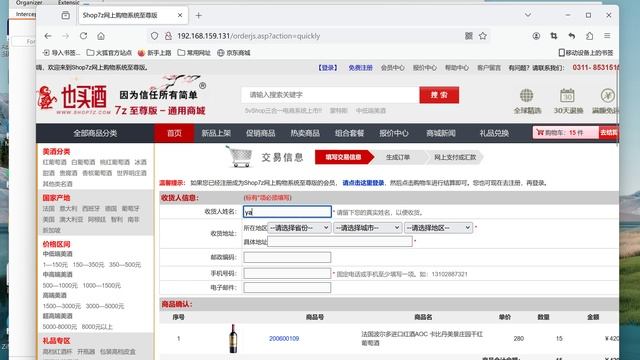Click the 邮政编码 input field
640x360 pixels.
click(287, 257)
